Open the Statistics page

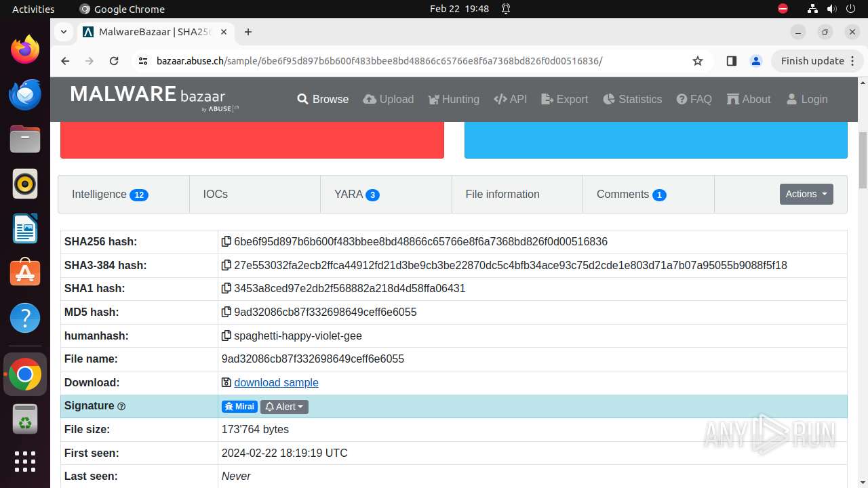(x=632, y=99)
